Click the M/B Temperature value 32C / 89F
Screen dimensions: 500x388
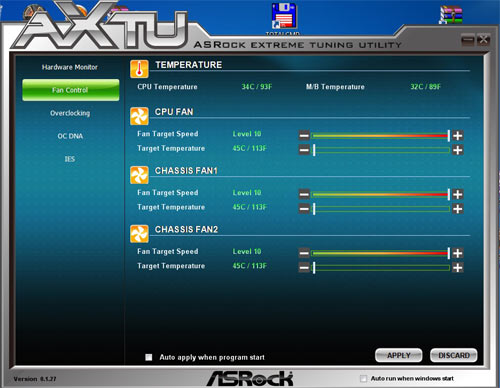tap(425, 87)
